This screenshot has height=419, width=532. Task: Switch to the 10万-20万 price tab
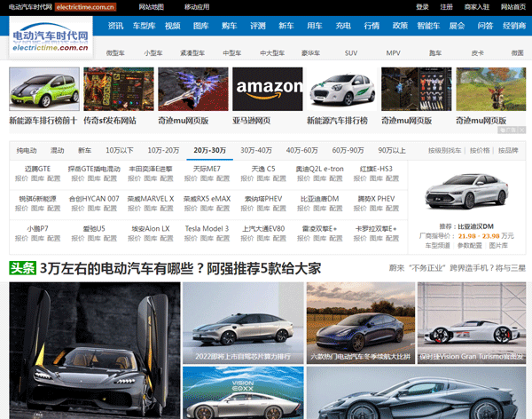163,151
